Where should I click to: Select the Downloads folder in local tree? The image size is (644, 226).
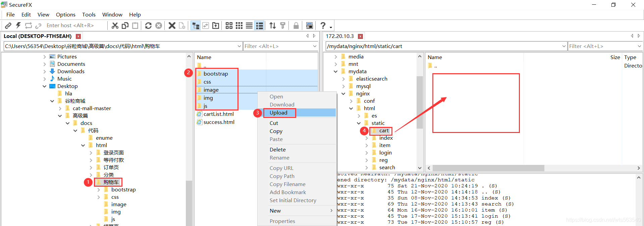71,72
